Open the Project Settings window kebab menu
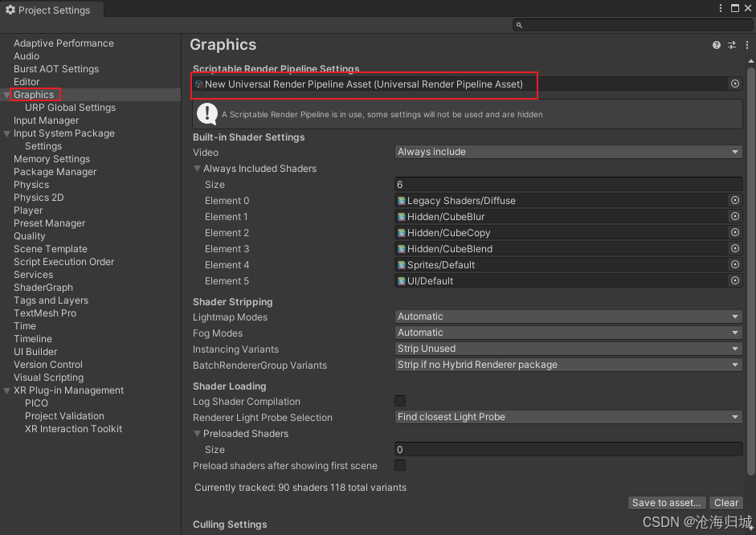Screen dimensions: 756x535 pos(721,8)
